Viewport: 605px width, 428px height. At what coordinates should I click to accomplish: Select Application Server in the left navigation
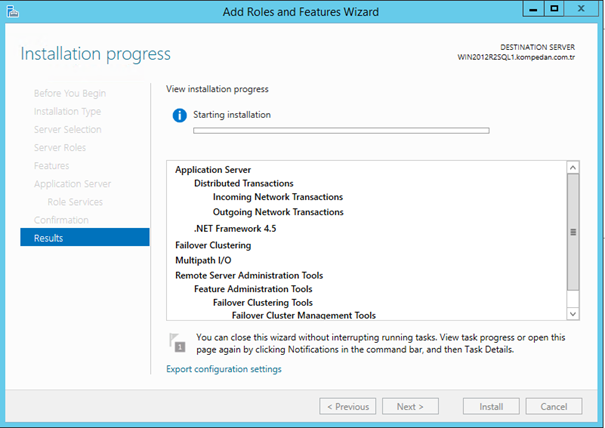point(72,184)
